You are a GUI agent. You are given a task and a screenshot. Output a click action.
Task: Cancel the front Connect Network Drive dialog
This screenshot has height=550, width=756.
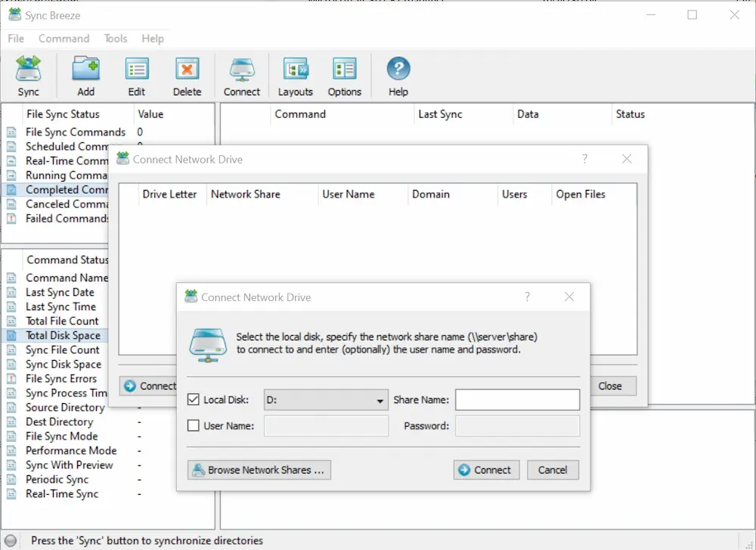pos(553,470)
